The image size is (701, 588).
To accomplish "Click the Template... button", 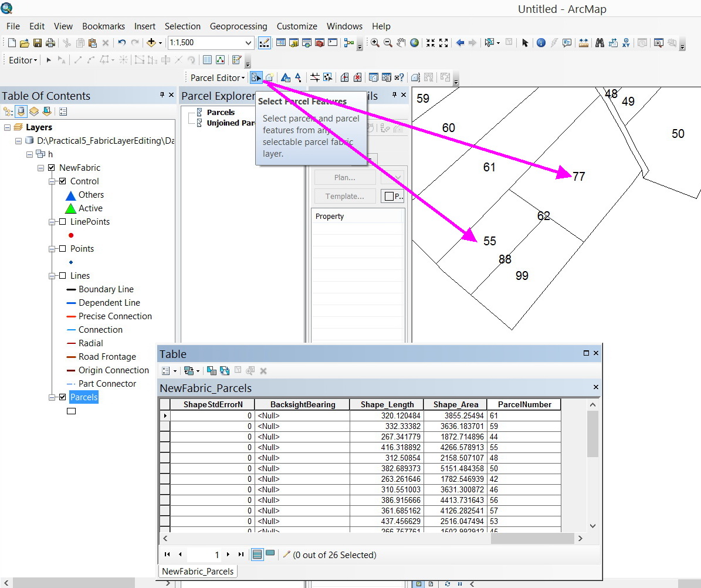I will pos(345,197).
